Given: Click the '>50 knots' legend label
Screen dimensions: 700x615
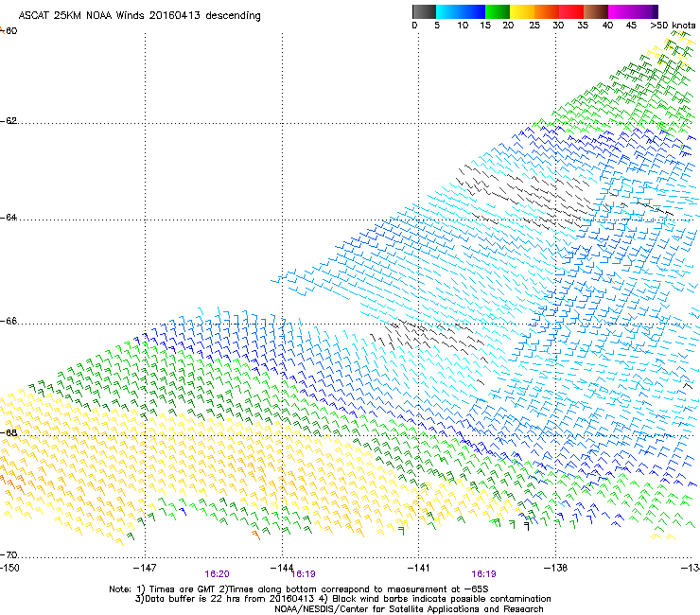Looking at the screenshot, I should 673,26.
